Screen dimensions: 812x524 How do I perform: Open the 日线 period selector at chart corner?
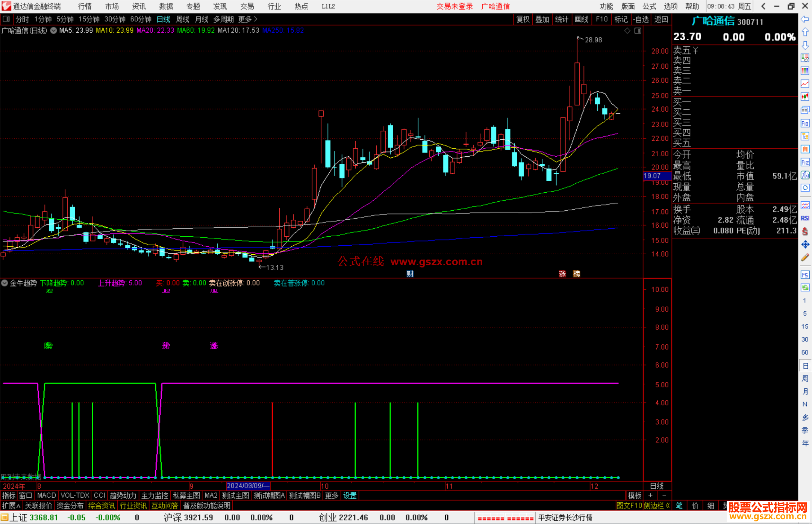coord(657,486)
